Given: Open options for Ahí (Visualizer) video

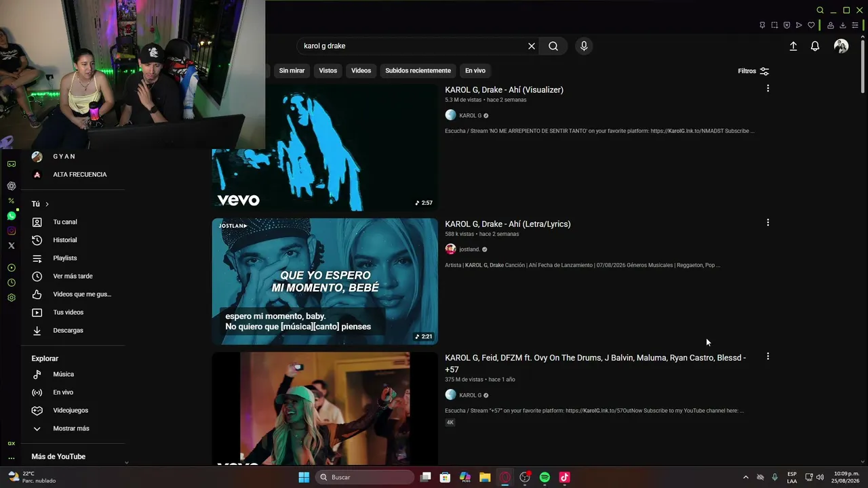Looking at the screenshot, I should pos(768,89).
